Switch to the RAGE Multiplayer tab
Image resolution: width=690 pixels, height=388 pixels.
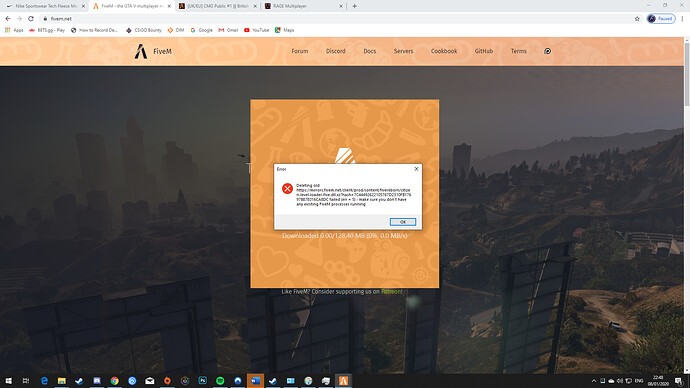tap(303, 6)
